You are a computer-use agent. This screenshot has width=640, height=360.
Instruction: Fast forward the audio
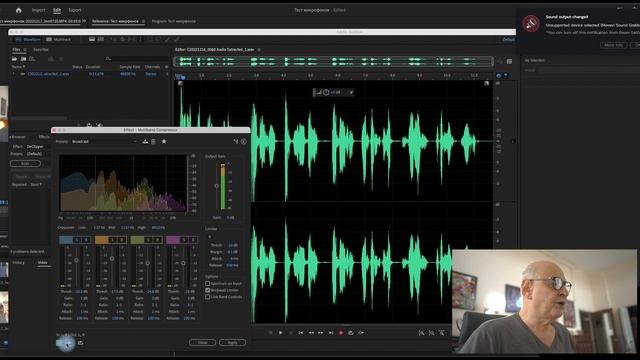(x=321, y=333)
